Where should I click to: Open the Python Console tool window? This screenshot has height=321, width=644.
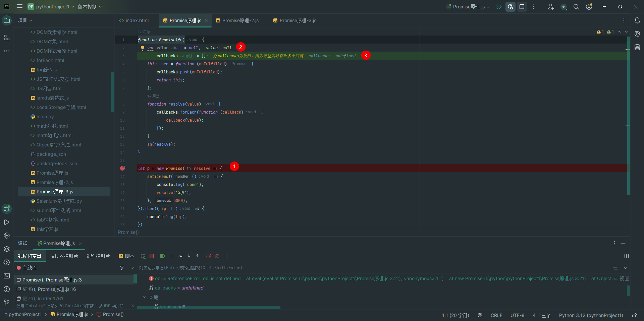point(7,236)
